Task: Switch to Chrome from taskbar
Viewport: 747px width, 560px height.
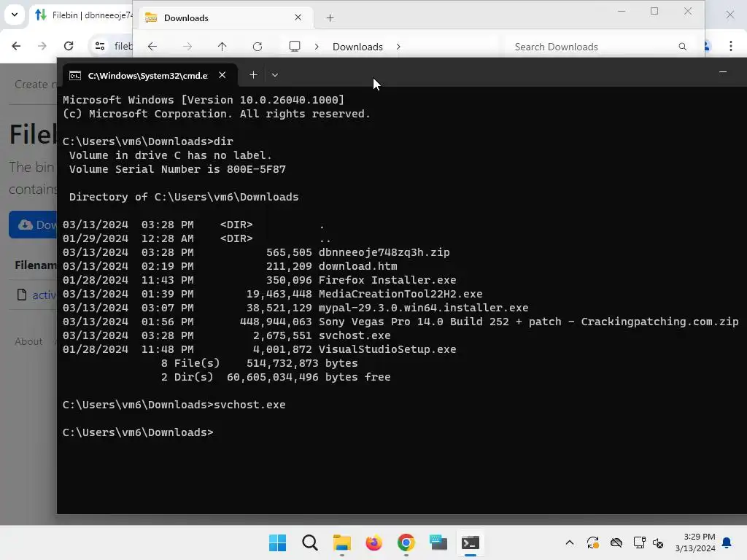Action: pyautogui.click(x=406, y=542)
